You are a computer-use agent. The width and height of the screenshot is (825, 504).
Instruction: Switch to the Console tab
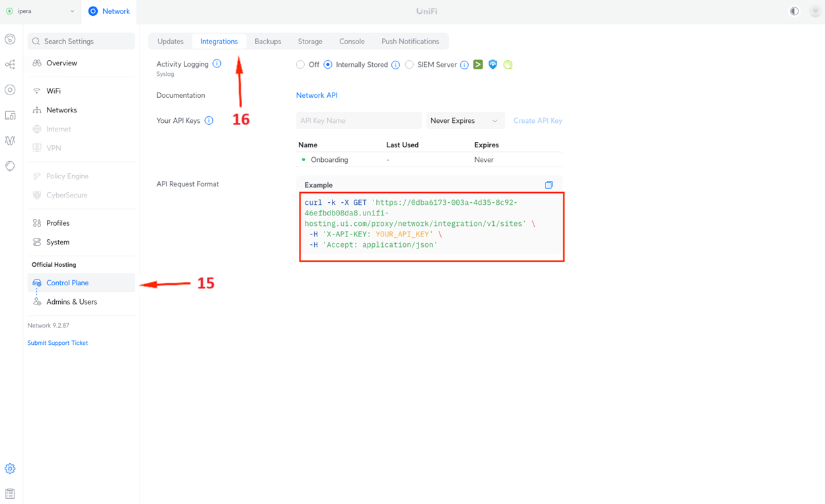[x=352, y=41]
